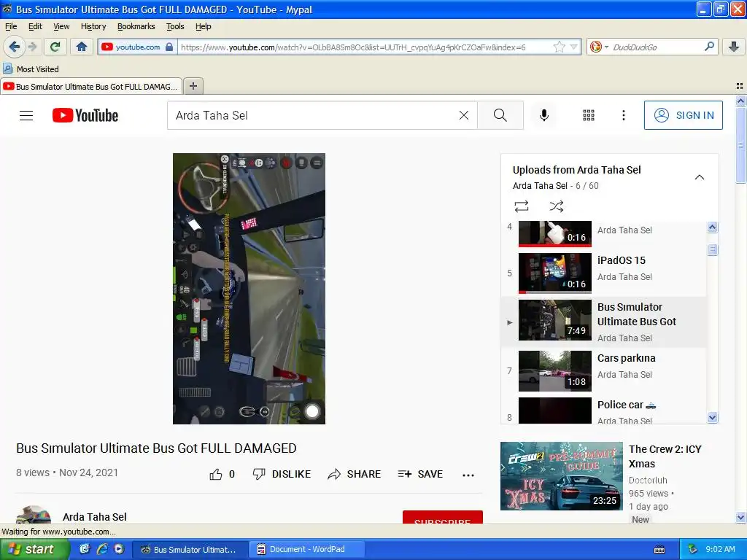Click the YouTube search magnifier button
747x560 pixels.
point(500,115)
